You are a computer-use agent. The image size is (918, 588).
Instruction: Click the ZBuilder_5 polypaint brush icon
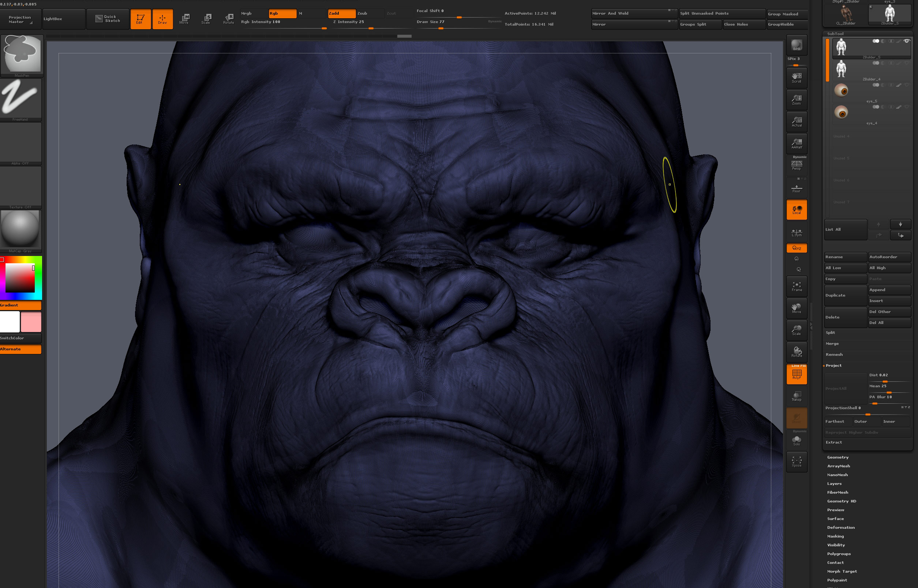click(899, 41)
